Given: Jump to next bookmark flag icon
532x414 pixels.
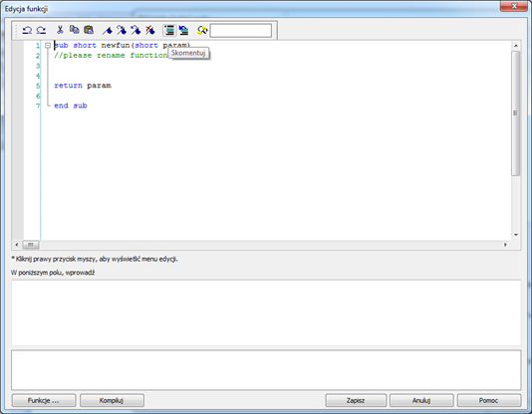Looking at the screenshot, I should [122, 30].
